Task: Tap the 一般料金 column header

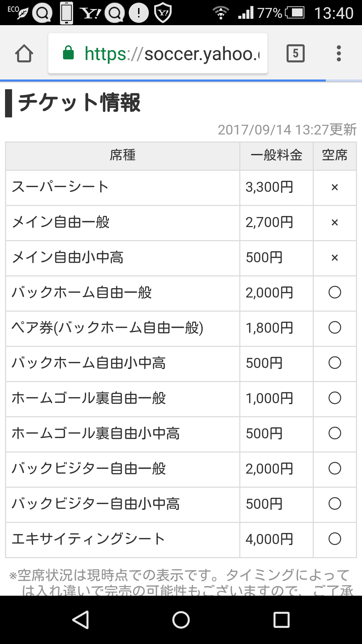Action: (x=277, y=156)
